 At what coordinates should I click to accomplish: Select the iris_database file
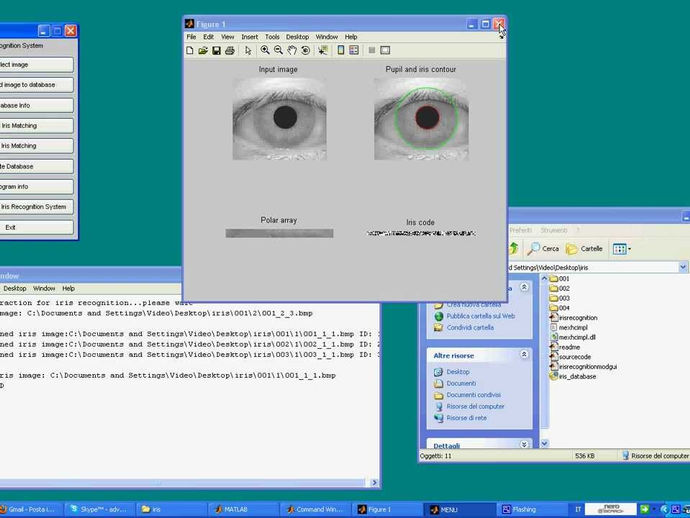click(x=573, y=376)
